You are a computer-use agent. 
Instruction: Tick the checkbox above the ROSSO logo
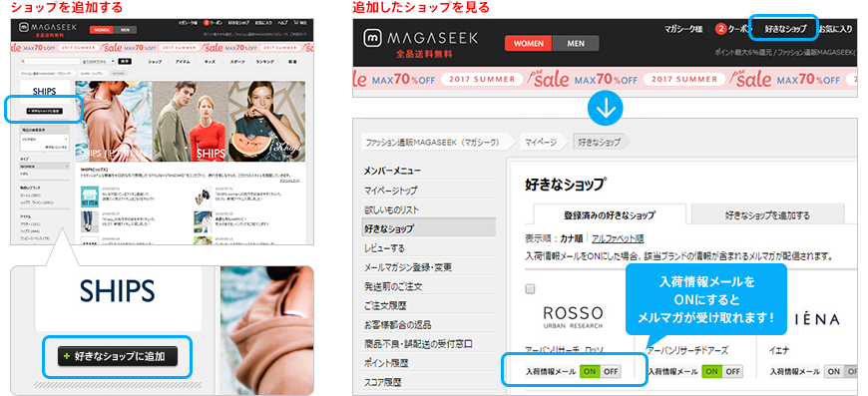coord(531,288)
